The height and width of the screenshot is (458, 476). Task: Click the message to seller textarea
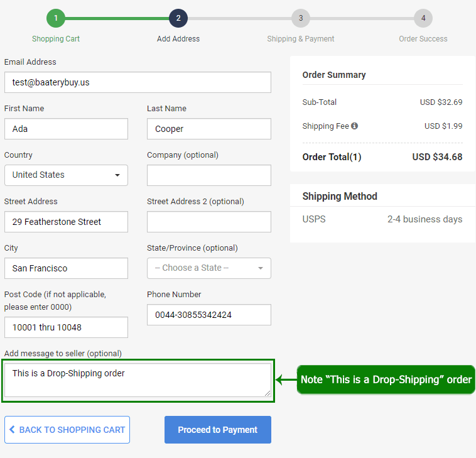tap(138, 381)
